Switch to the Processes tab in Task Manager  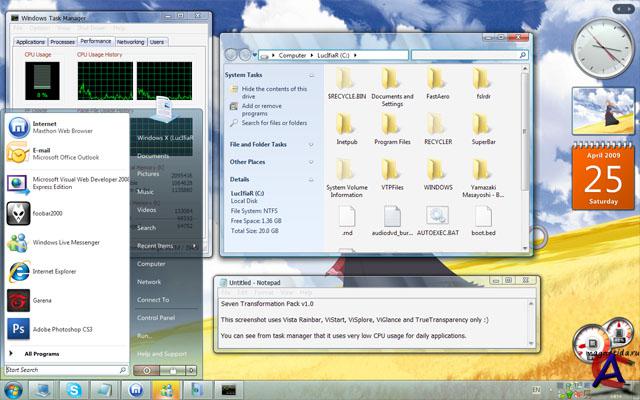coord(62,42)
